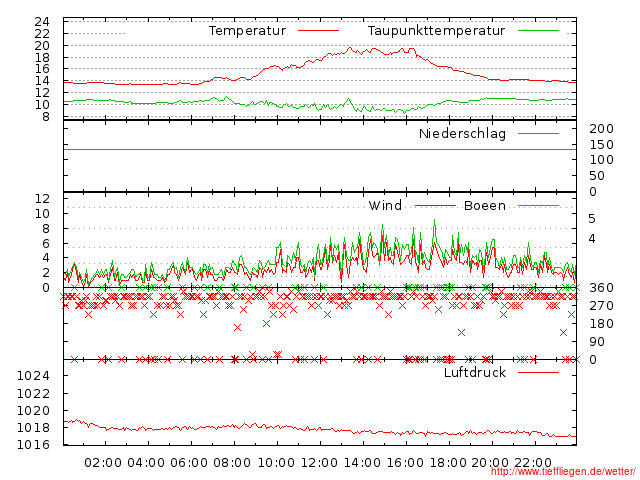Click the 90 wind direction axis value
Image resolution: width=640 pixels, height=480 pixels.
click(597, 342)
